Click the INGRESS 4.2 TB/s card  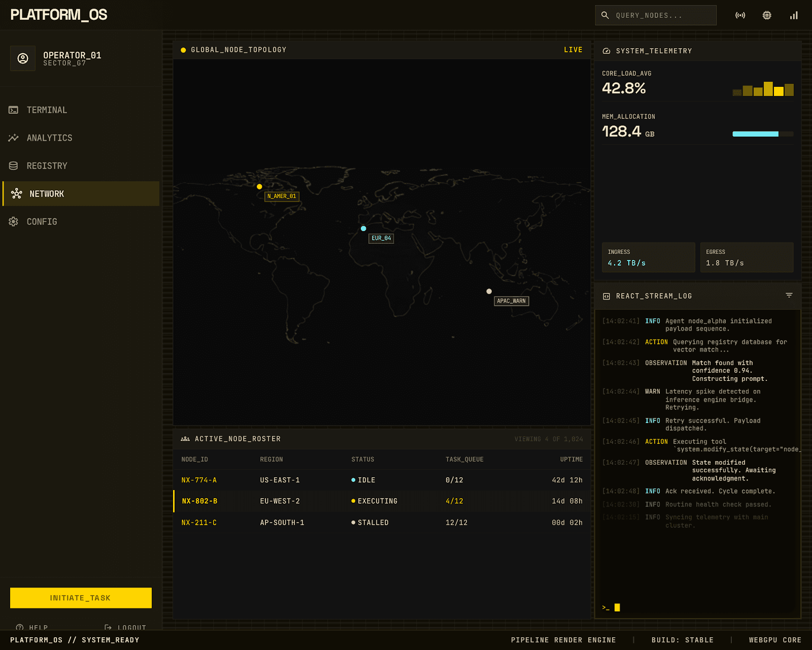click(x=648, y=257)
